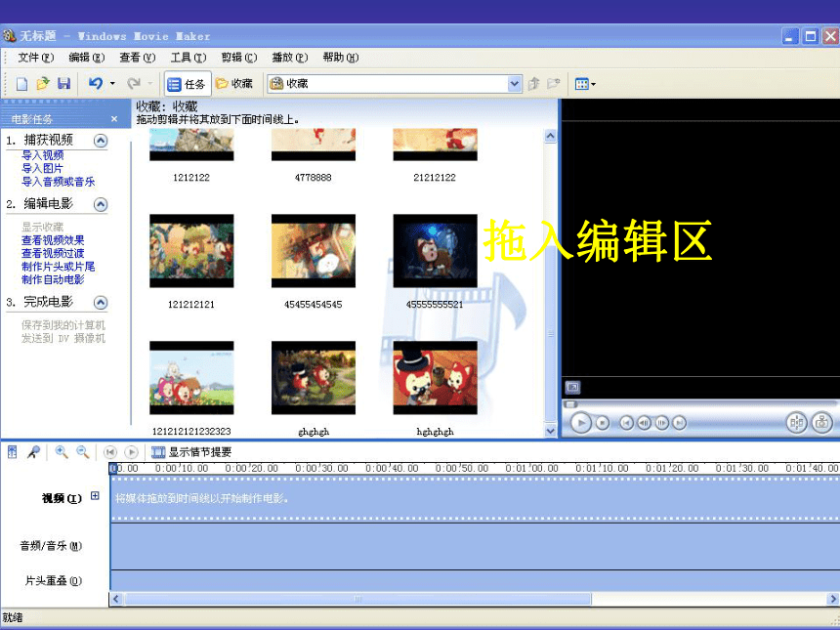Click the 导入音频或音乐 link
This screenshot has width=840, height=630.
tap(58, 182)
